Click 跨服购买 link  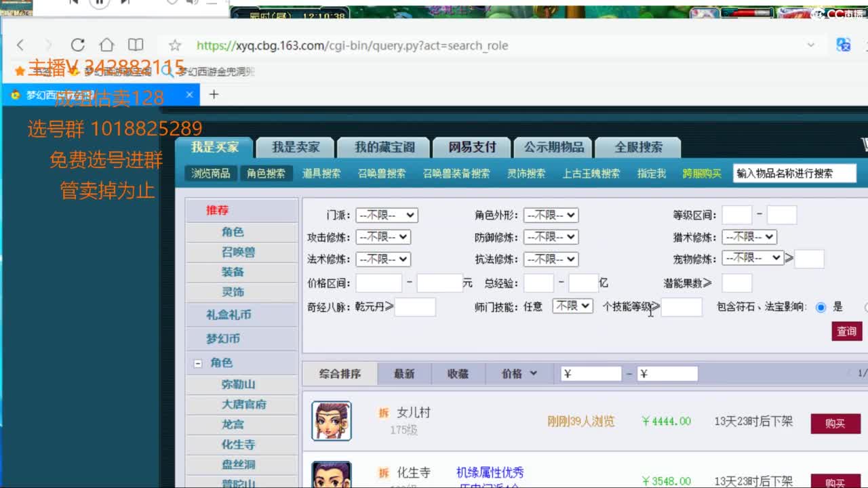[702, 174]
